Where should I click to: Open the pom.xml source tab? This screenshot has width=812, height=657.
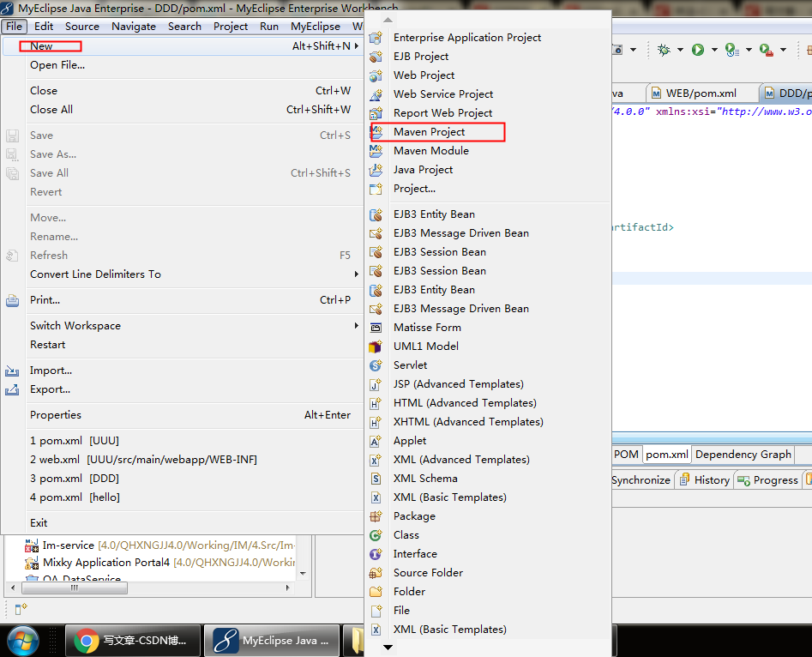666,455
